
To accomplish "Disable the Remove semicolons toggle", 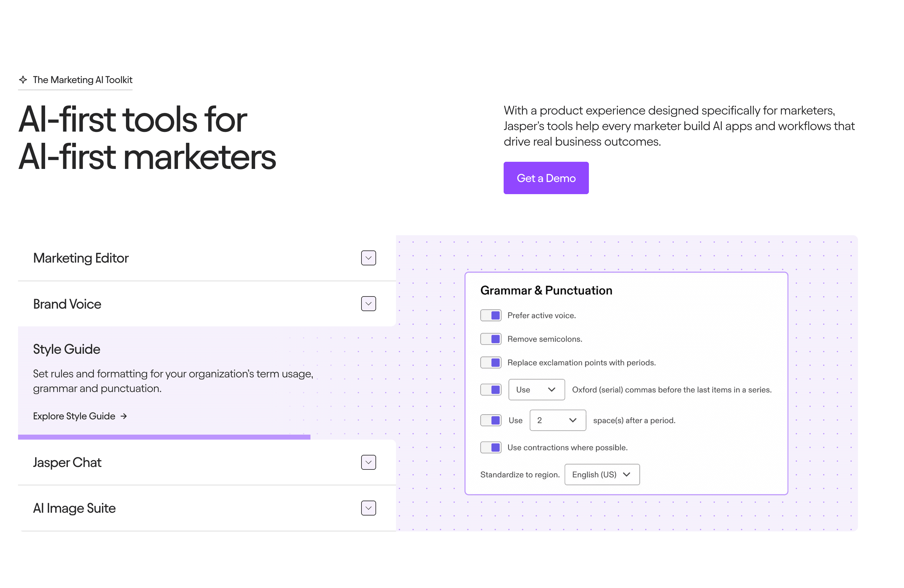I will [490, 339].
